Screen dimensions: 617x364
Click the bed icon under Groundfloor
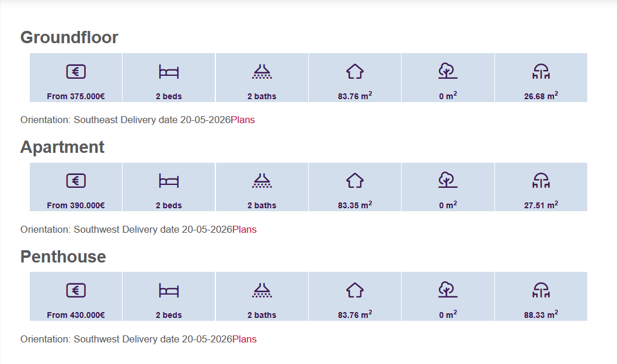click(169, 72)
